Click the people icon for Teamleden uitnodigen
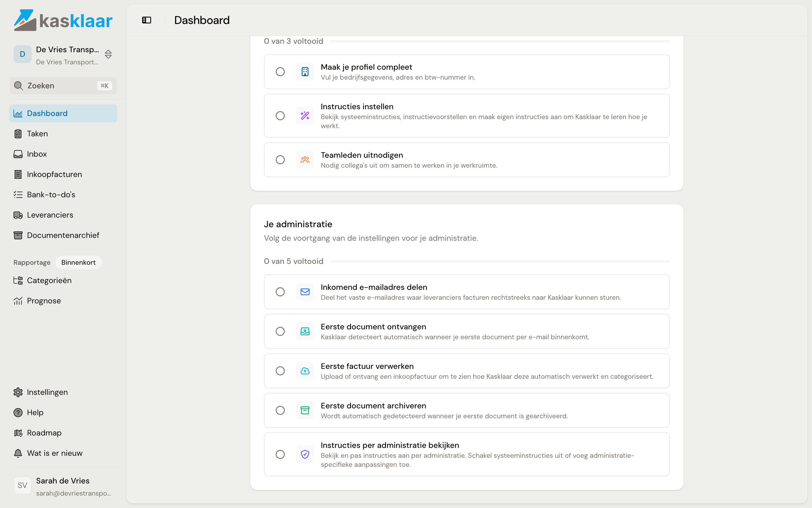The height and width of the screenshot is (508, 812). 305,159
